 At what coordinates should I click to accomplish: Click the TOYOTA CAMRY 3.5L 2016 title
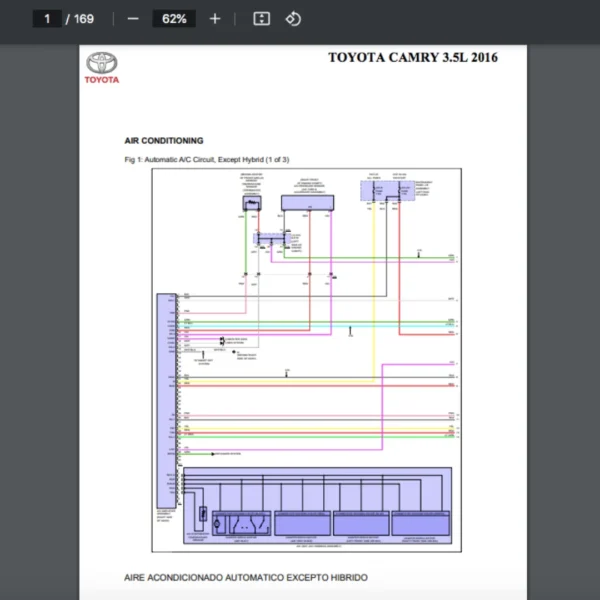[412, 57]
